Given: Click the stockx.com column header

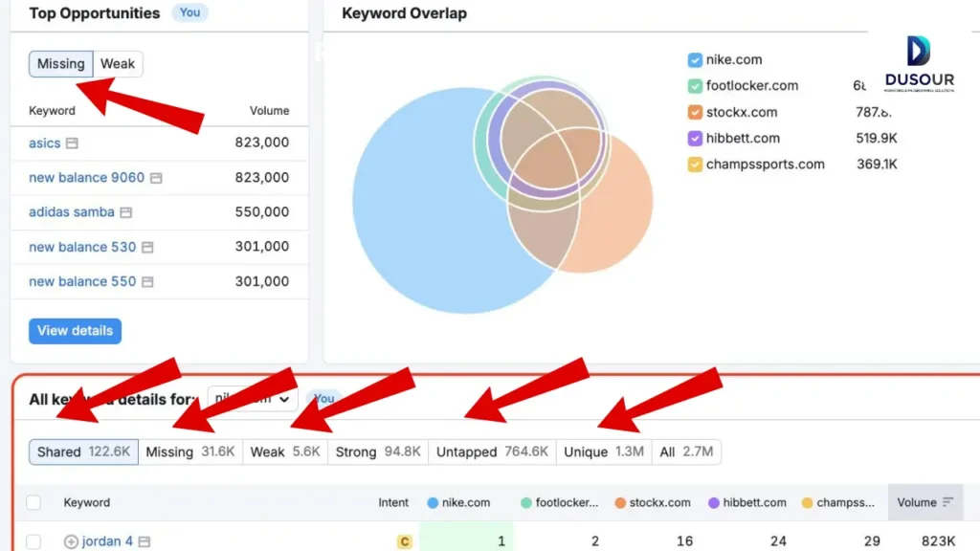Looking at the screenshot, I should pos(653,502).
